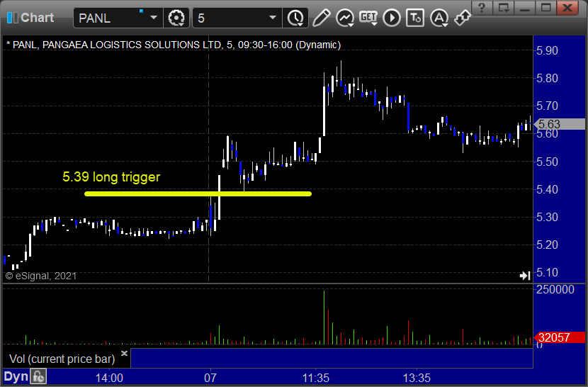Click the 5.80 price axis label
The width and height of the screenshot is (588, 387).
[x=547, y=79]
